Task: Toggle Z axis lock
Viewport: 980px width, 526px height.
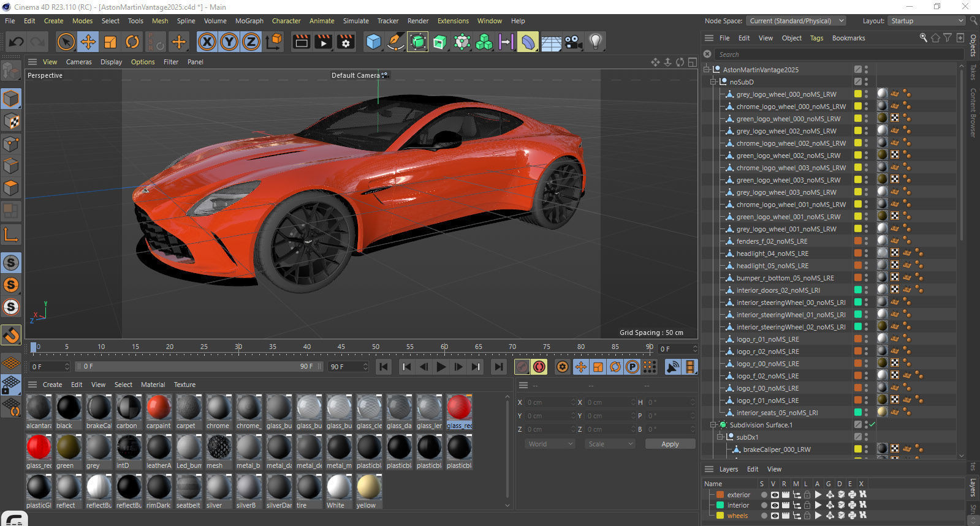Action: 251,42
